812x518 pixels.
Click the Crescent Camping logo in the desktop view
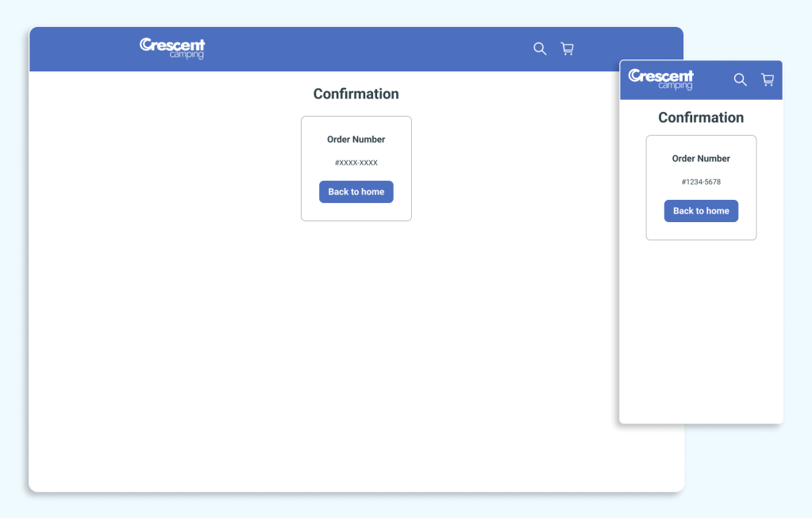(172, 48)
